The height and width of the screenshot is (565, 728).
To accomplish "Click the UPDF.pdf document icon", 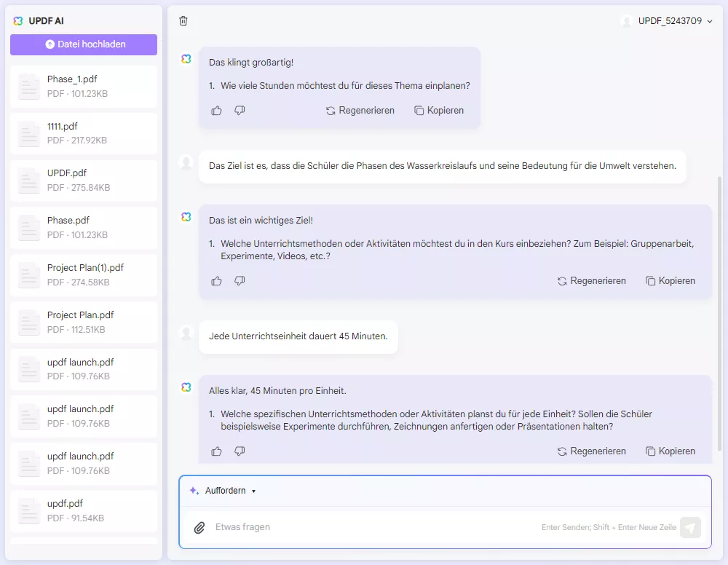I will tap(29, 181).
